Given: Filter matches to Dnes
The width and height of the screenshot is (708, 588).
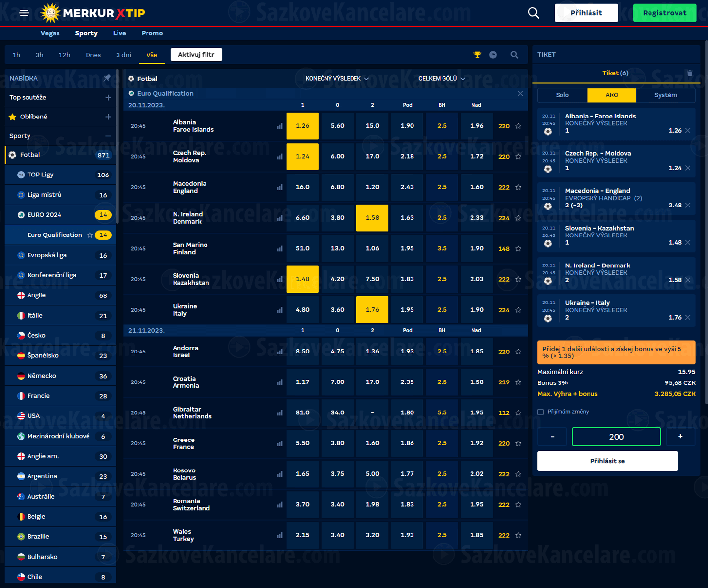Looking at the screenshot, I should pos(93,55).
